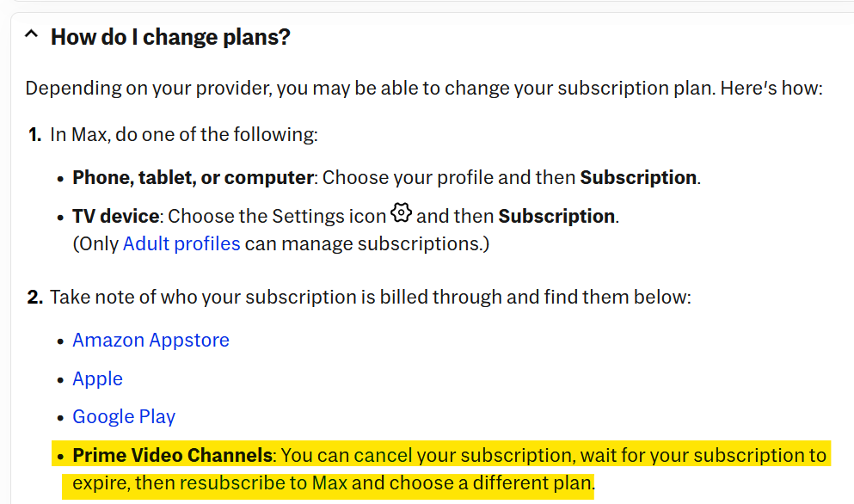Click the step number '2.' marker

coord(34,297)
